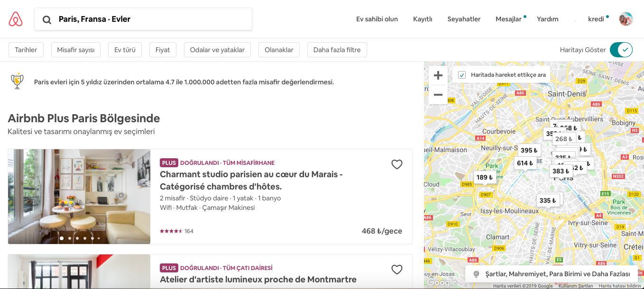This screenshot has height=289, width=644.
Task: Open Odalar ve yataklar filter
Action: [217, 50]
